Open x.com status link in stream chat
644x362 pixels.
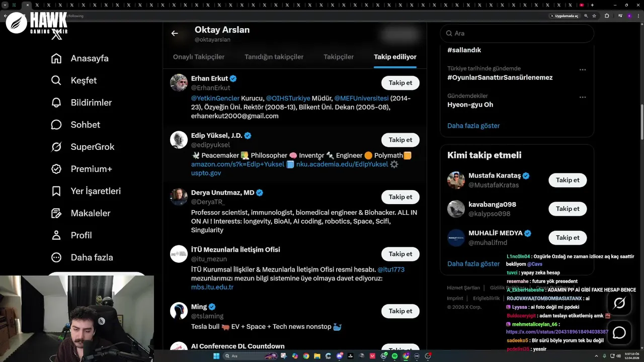[x=557, y=332]
